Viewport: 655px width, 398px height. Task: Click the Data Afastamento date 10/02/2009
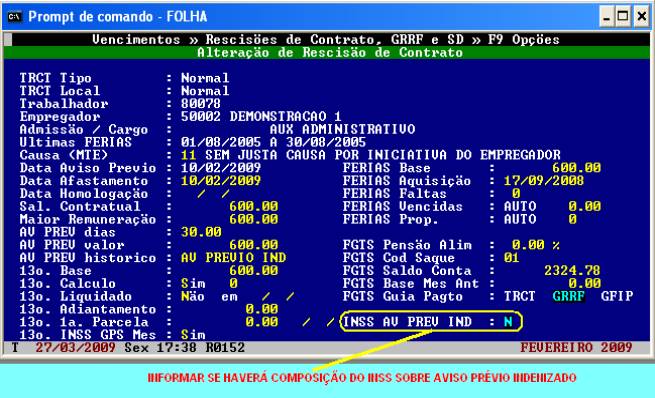coord(221,181)
